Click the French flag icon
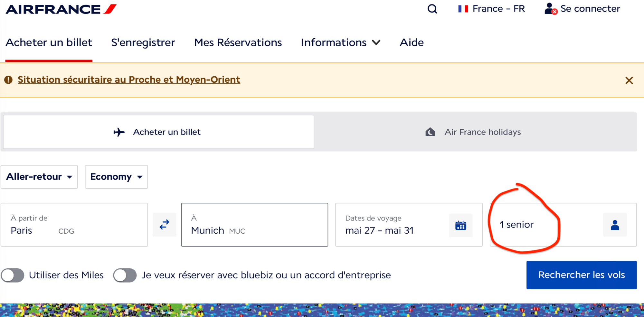The height and width of the screenshot is (317, 644). 463,9
